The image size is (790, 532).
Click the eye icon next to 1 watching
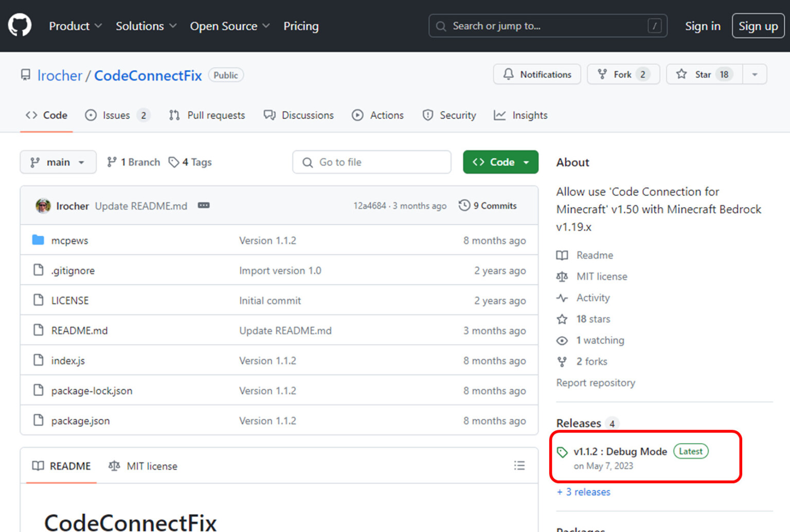point(562,340)
